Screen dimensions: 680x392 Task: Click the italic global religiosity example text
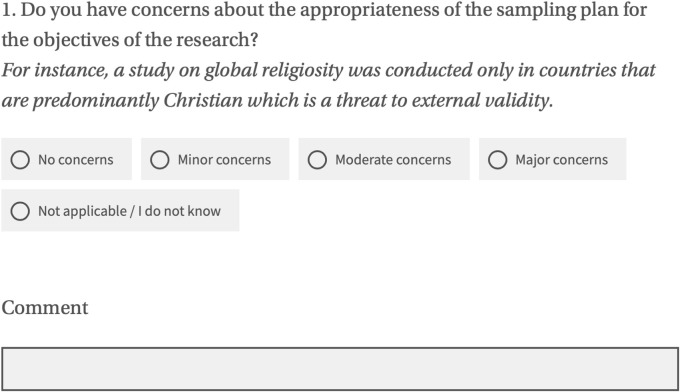(x=328, y=85)
